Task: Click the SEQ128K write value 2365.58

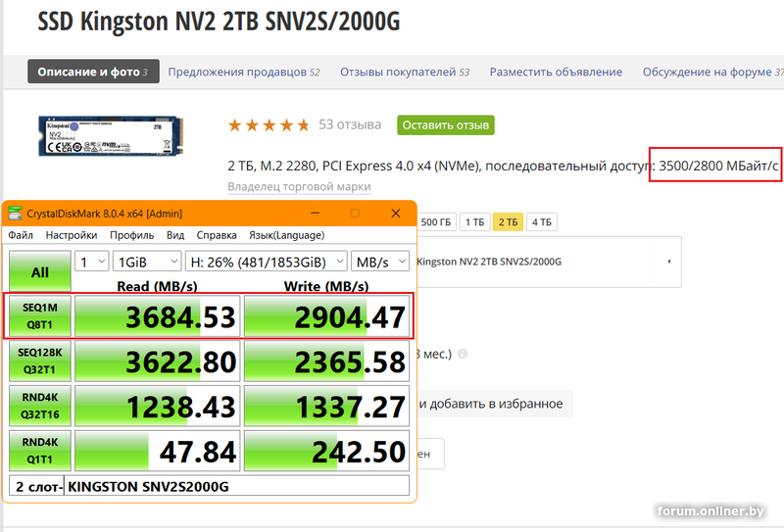Action: point(326,361)
